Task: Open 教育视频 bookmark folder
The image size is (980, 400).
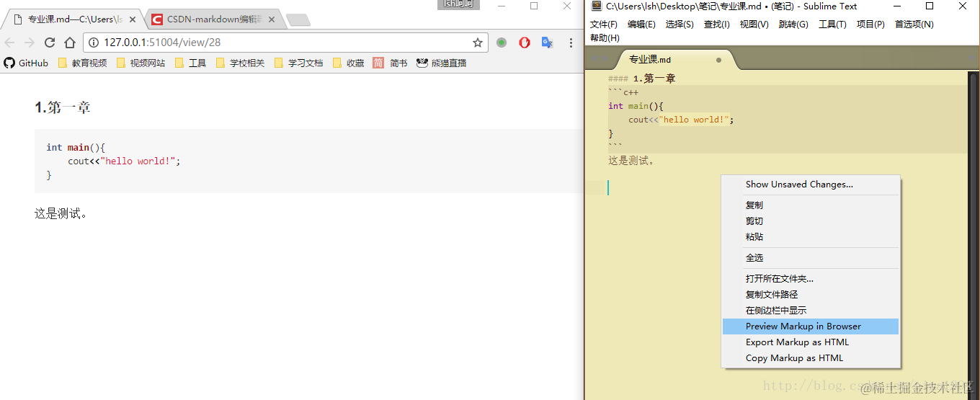Action: 82,63
